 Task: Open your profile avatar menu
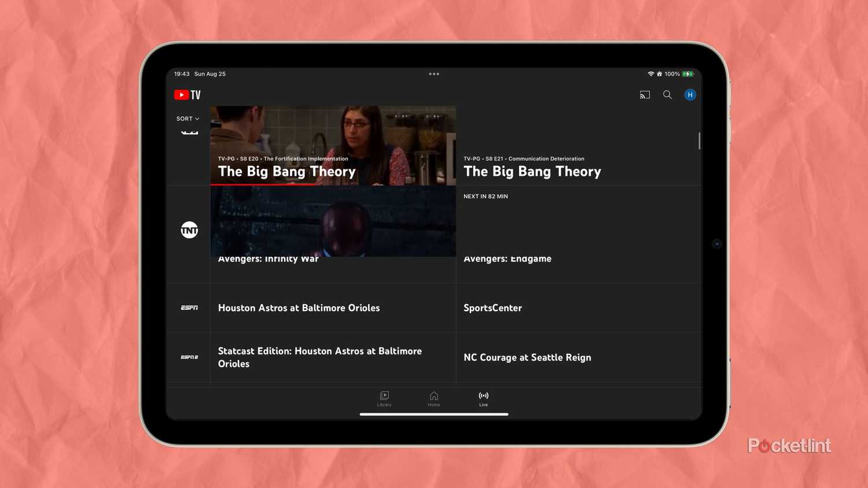pyautogui.click(x=690, y=94)
